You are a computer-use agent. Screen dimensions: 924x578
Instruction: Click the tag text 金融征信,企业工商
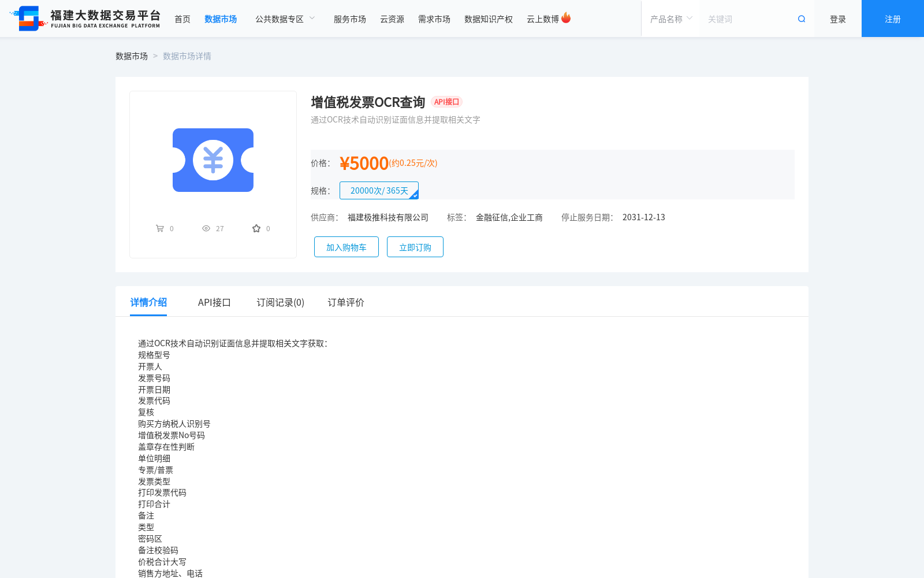[x=509, y=217]
